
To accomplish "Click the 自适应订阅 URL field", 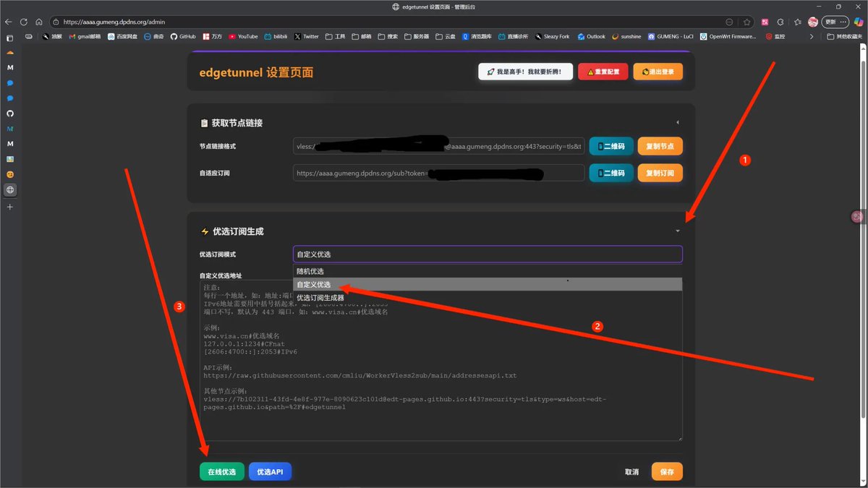I will click(x=438, y=174).
